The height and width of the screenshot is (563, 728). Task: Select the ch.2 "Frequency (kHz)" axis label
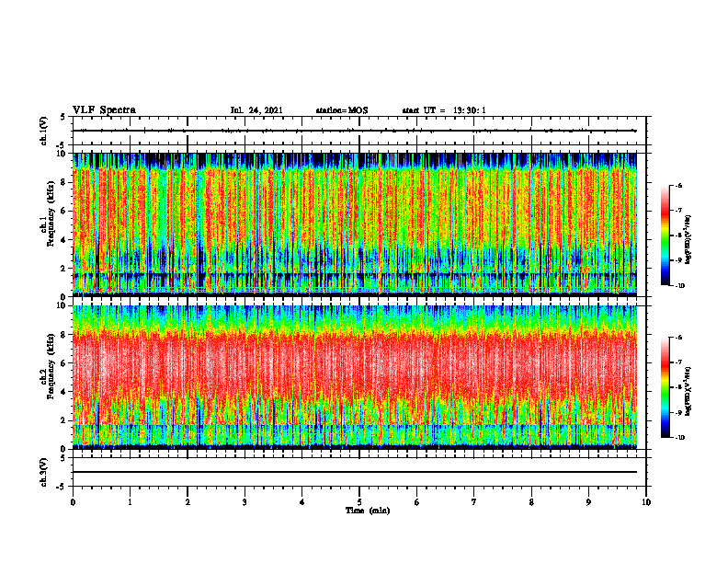[51, 366]
